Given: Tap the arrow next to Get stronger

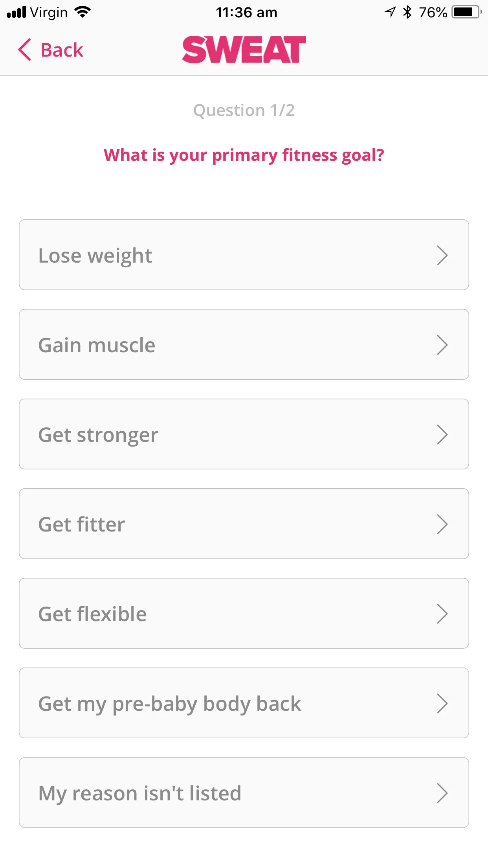Looking at the screenshot, I should click(442, 434).
